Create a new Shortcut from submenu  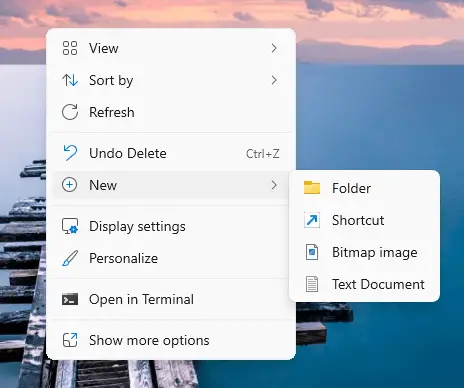[364, 220]
